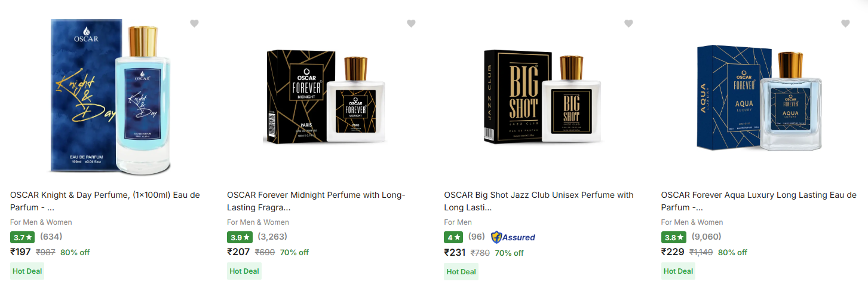Viewport: 868px width, 300px height.
Task: View the Forever Midnight perfume image
Action: [x=324, y=99]
